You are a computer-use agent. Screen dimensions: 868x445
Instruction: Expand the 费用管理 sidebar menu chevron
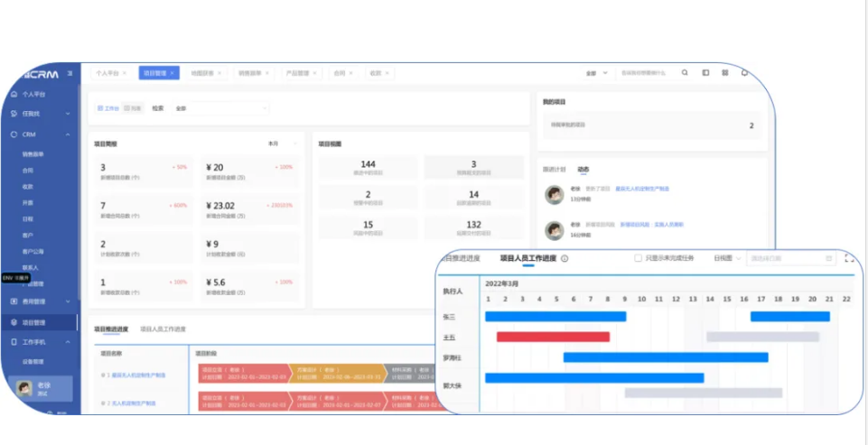click(x=68, y=301)
